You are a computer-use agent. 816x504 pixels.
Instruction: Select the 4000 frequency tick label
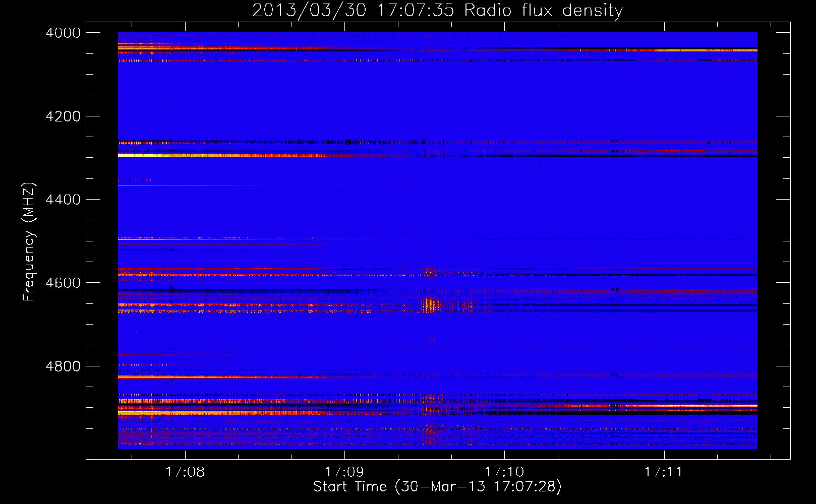(x=63, y=33)
